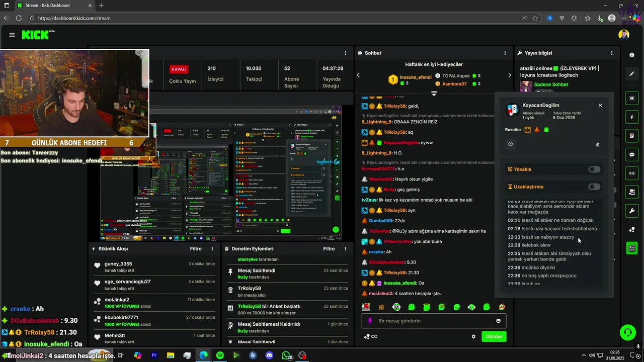Click the broadcast signal sidebar icon

[632, 173]
